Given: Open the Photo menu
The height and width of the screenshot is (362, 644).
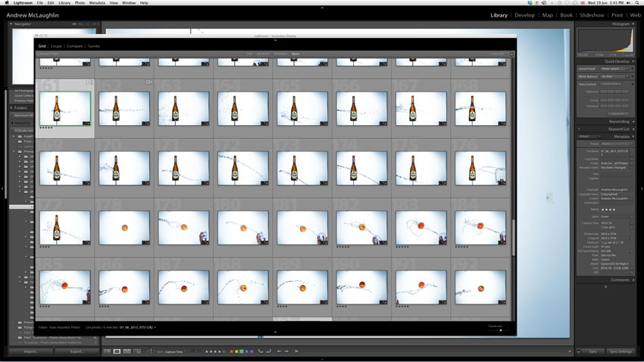Looking at the screenshot, I should [80, 3].
